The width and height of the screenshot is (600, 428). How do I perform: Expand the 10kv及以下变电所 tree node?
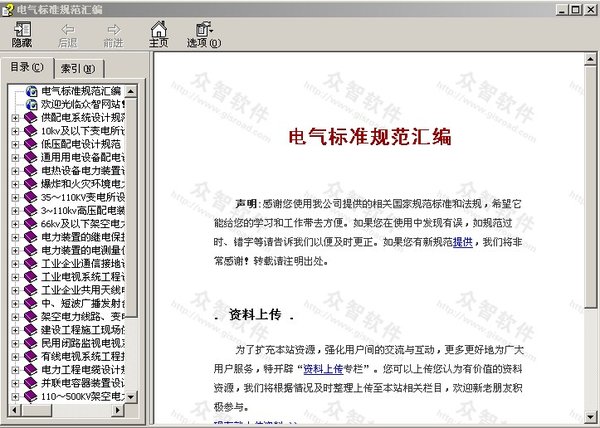[14, 131]
